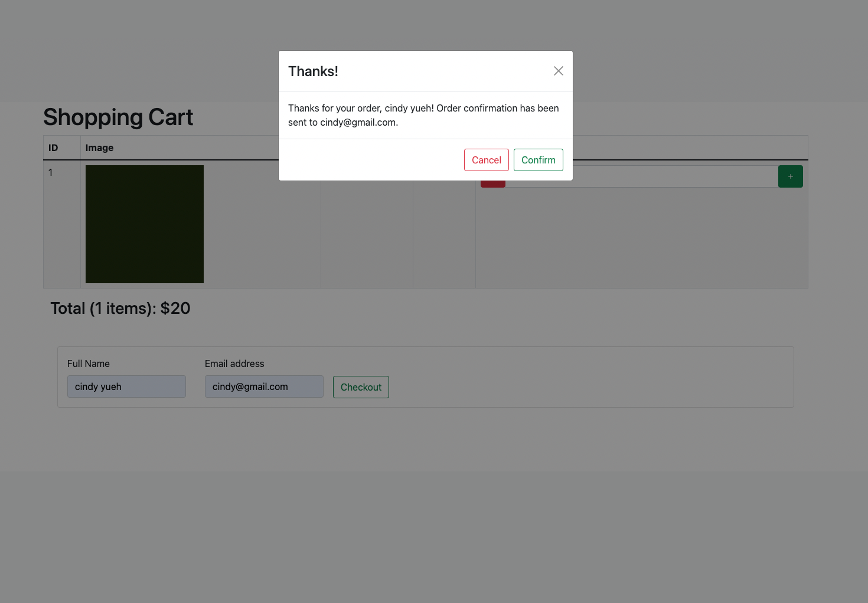The height and width of the screenshot is (603, 868).
Task: Focus the Full Name input field
Action: [x=126, y=386]
